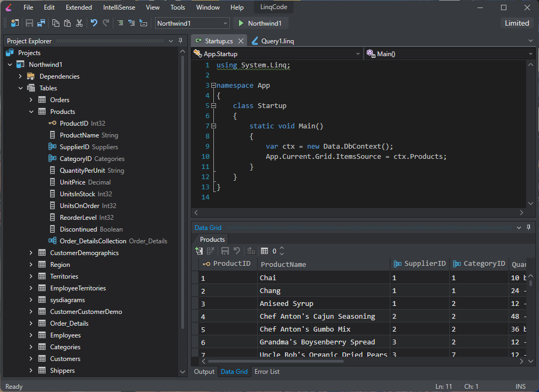This screenshot has width=539, height=392.
Task: Click the Limited license button
Action: coord(517,23)
